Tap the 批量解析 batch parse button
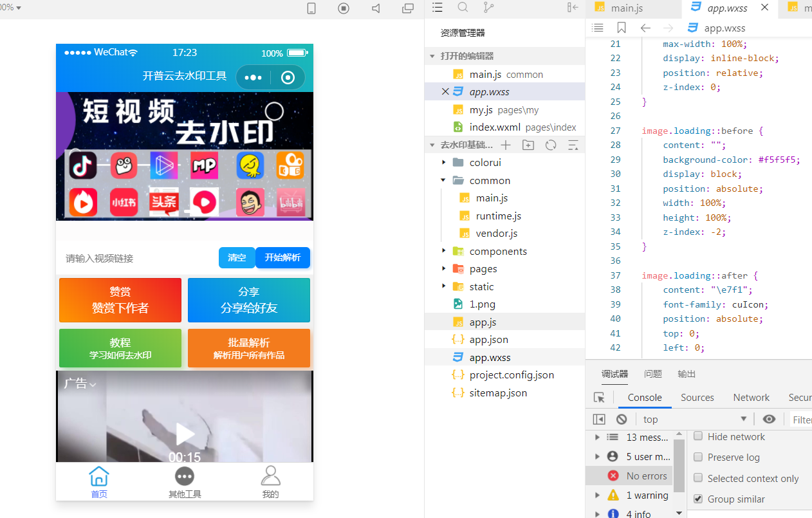This screenshot has height=518, width=812. (x=249, y=348)
